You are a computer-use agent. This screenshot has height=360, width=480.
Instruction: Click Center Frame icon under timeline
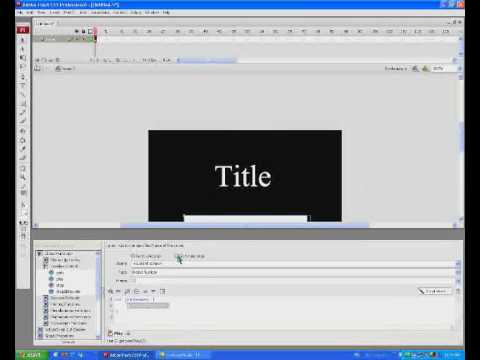[x=92, y=60]
